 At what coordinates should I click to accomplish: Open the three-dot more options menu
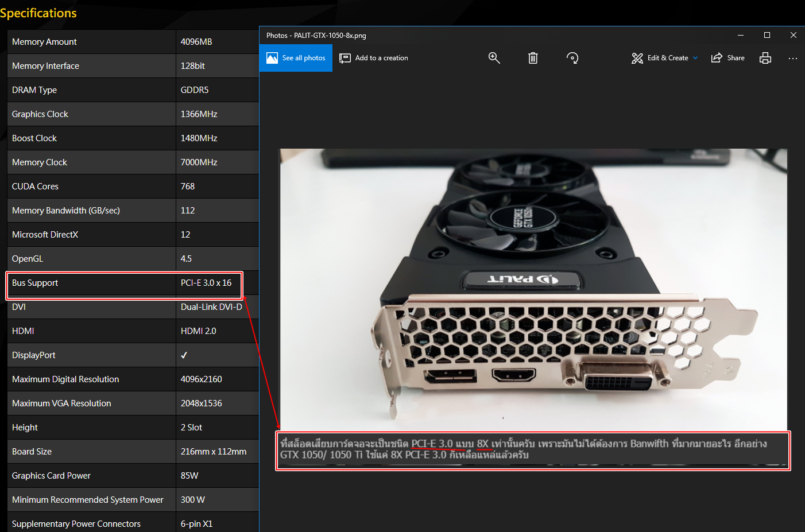[x=793, y=58]
